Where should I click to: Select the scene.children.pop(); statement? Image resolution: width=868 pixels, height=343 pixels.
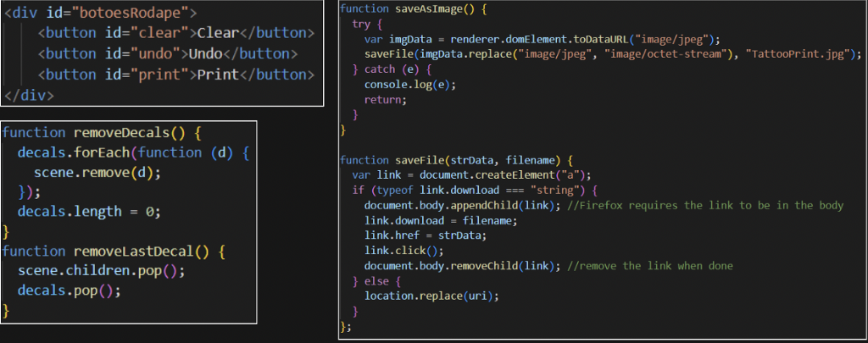coord(100,271)
